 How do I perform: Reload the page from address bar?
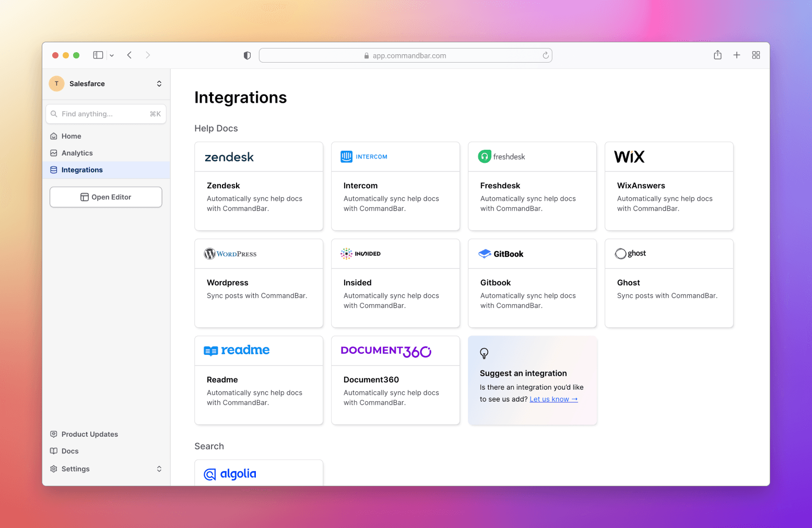546,55
